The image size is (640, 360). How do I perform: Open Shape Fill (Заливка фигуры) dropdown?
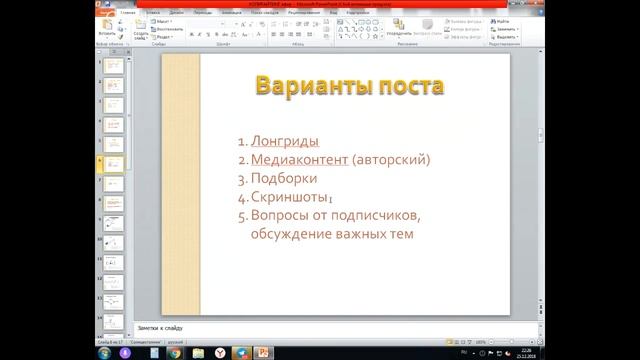(x=464, y=21)
